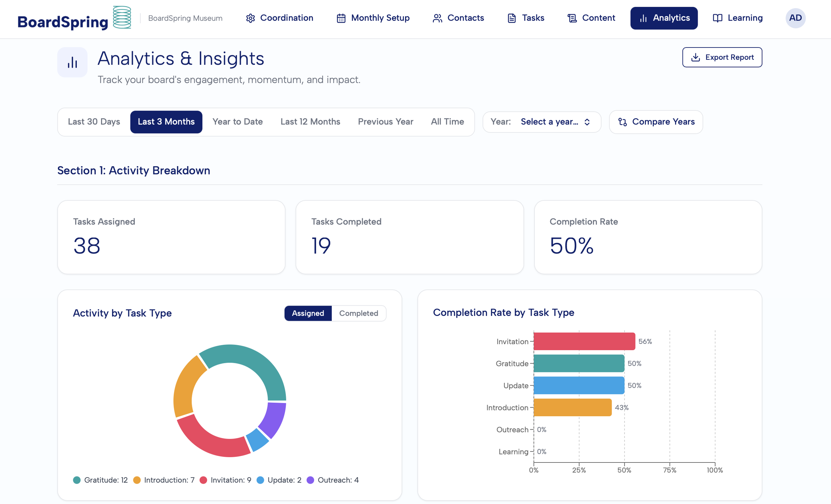Click the Analytics & Insights header chart icon
Viewport: 831px width, 504px height.
pos(72,62)
